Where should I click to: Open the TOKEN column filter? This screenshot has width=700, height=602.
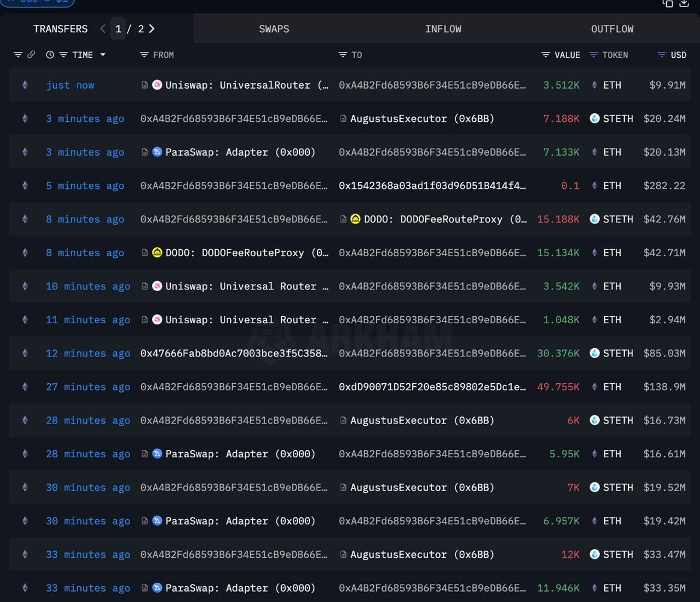point(594,55)
